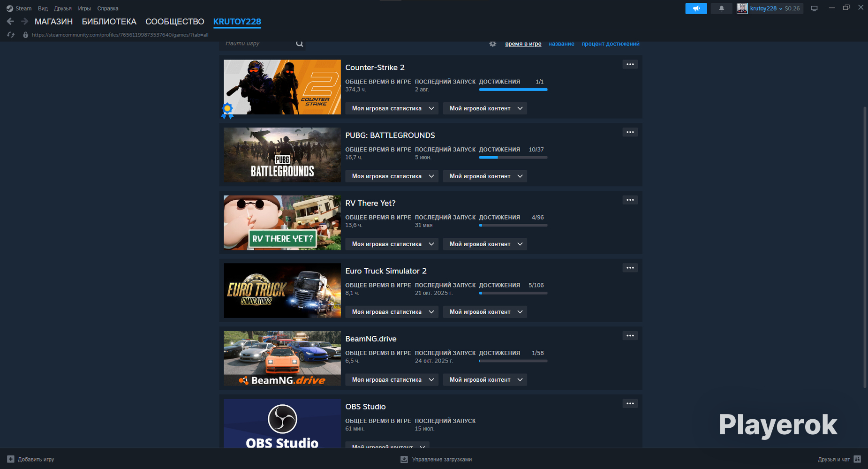Expand BeamNG.drive 'Моя игровая статистика' dropdown

[392, 380]
